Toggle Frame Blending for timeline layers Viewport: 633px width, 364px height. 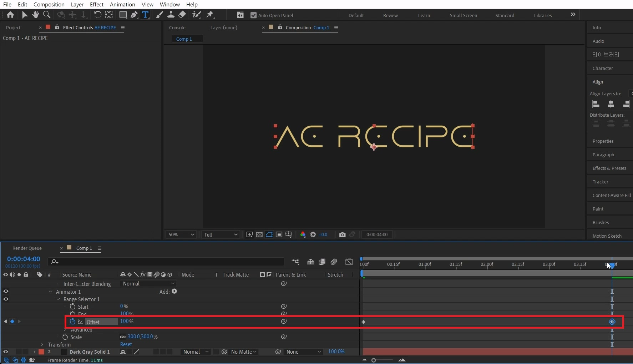click(x=322, y=262)
